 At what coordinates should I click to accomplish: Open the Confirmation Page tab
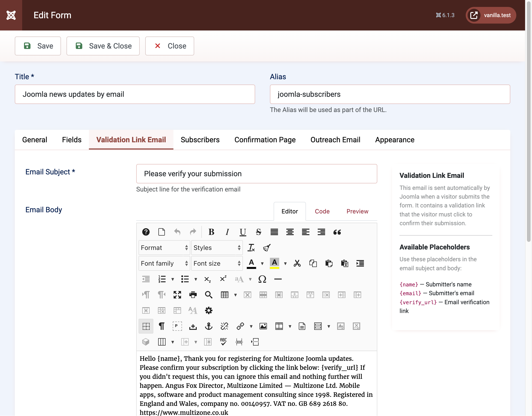point(265,140)
